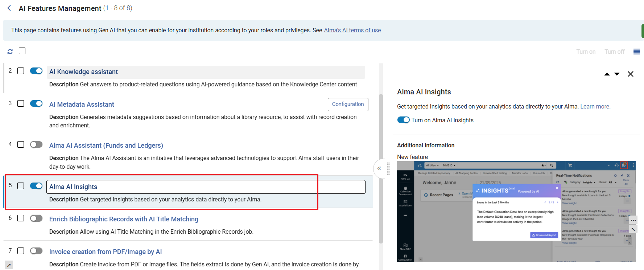The height and width of the screenshot is (270, 644).
Task: Toggle off AI Metadata Assistant
Action: pyautogui.click(x=36, y=103)
